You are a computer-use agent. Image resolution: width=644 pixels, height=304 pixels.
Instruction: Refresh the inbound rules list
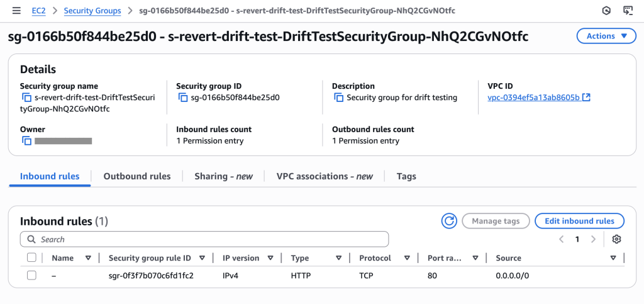point(449,221)
